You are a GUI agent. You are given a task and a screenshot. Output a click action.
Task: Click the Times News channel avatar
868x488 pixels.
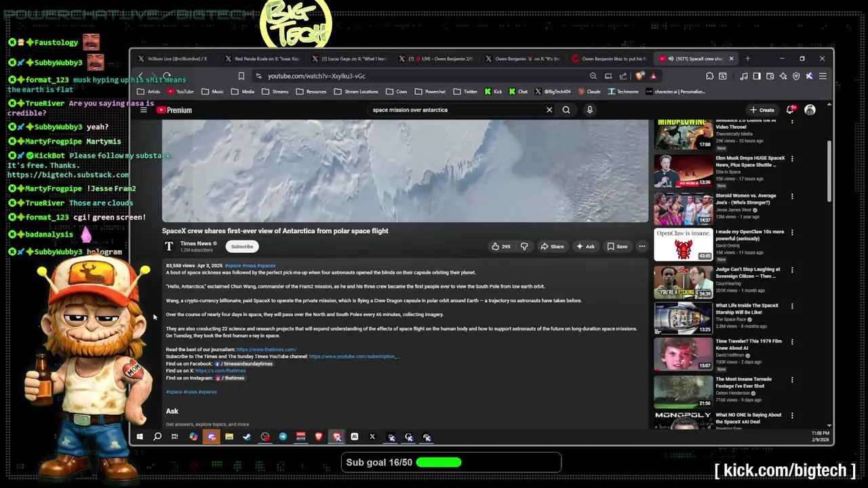169,246
